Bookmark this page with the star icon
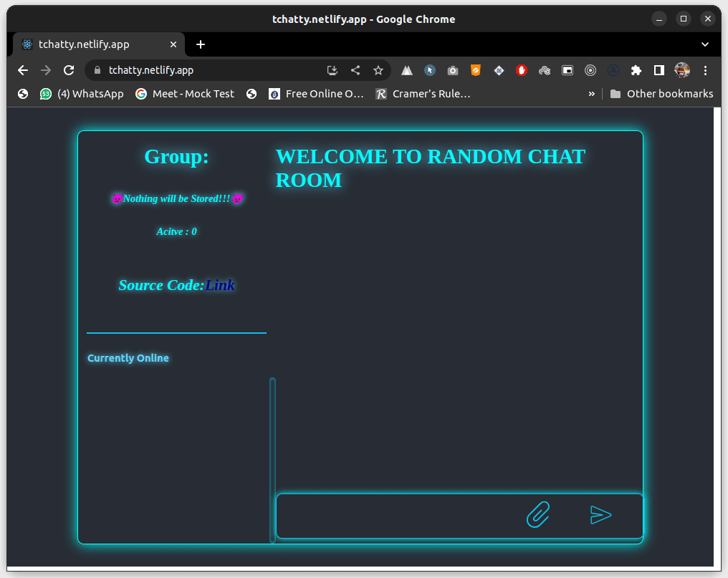The image size is (728, 578). [378, 70]
